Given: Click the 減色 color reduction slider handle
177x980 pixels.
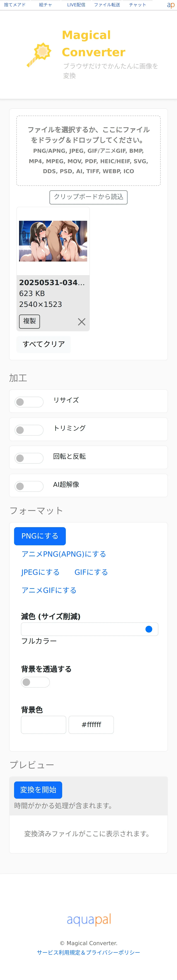Looking at the screenshot, I should coord(149,629).
